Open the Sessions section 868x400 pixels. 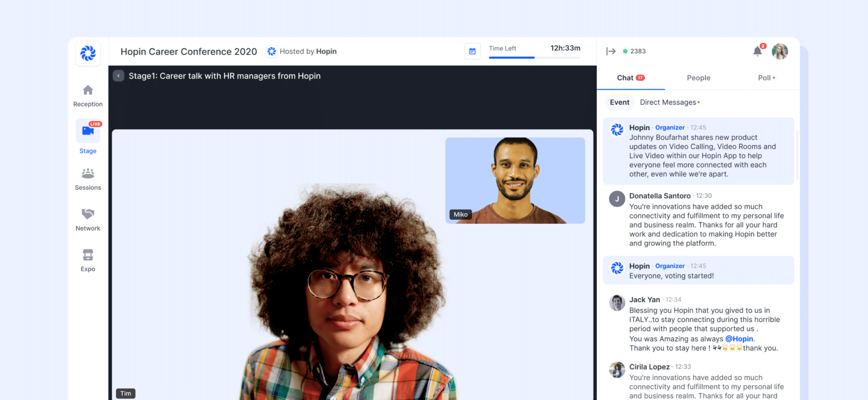point(88,174)
